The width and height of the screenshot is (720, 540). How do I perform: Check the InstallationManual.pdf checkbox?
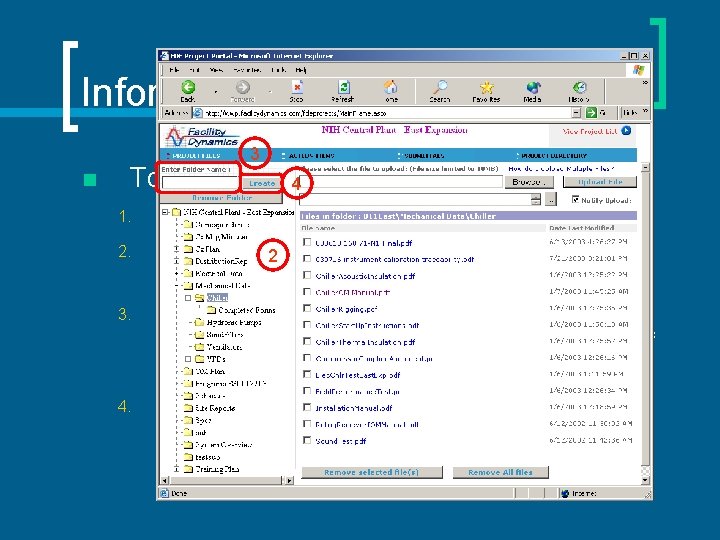pos(307,407)
